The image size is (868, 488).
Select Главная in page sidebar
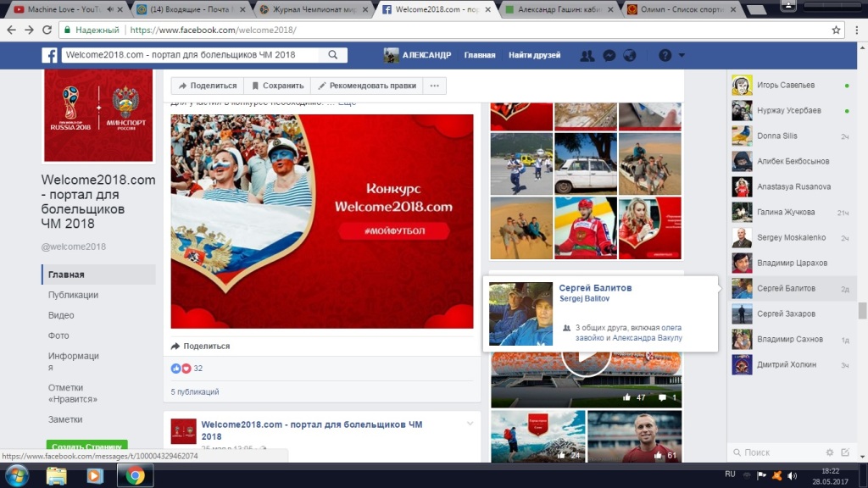point(99,274)
